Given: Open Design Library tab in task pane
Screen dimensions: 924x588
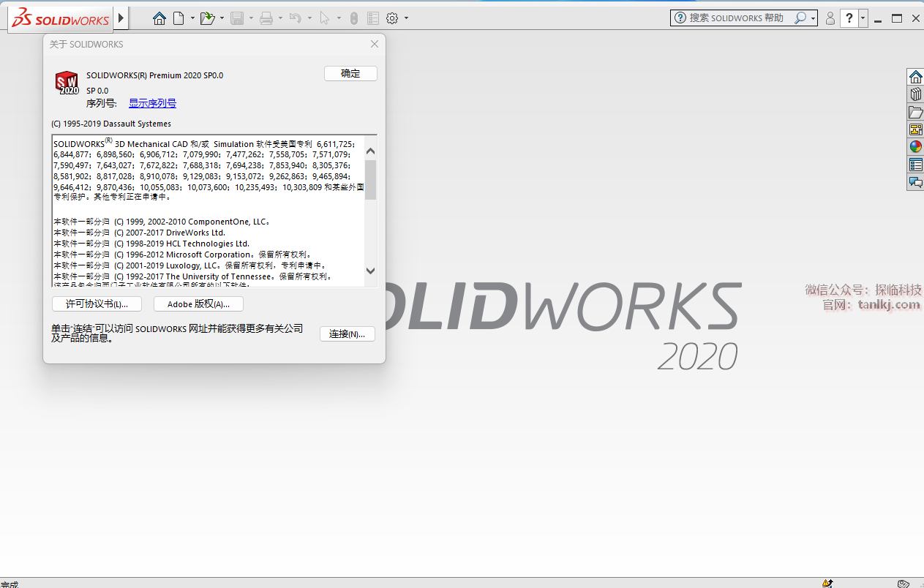Looking at the screenshot, I should 915,94.
